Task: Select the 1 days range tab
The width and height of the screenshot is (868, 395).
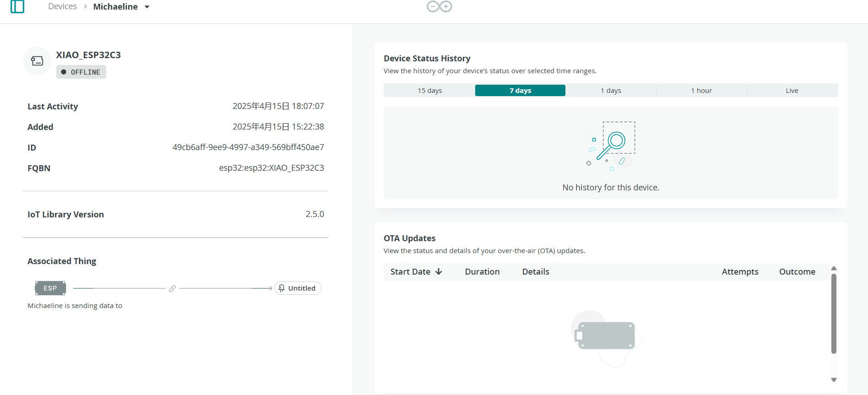Action: (611, 90)
